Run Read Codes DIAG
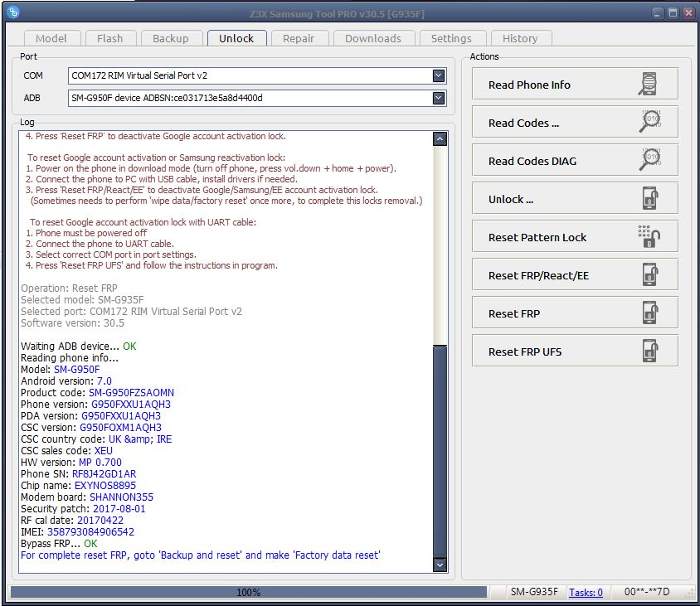700x606 pixels. pos(575,160)
